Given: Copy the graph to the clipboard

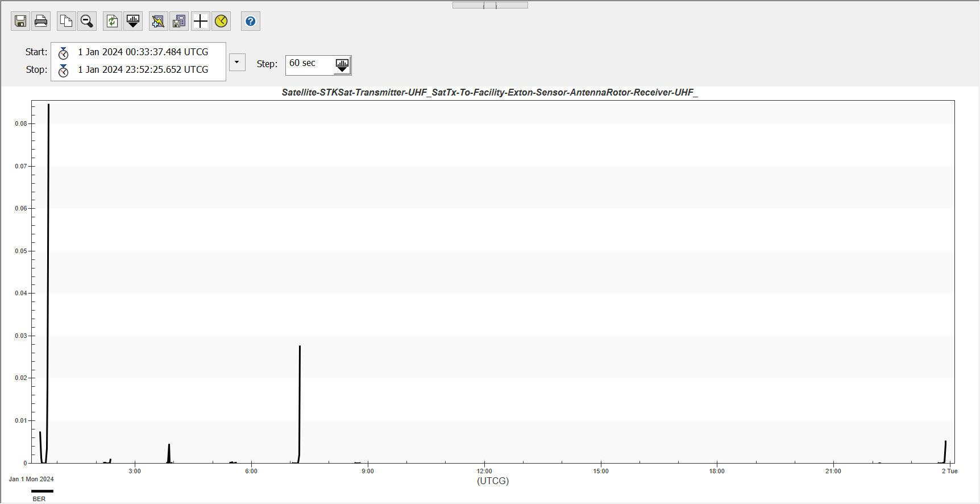Looking at the screenshot, I should [67, 22].
